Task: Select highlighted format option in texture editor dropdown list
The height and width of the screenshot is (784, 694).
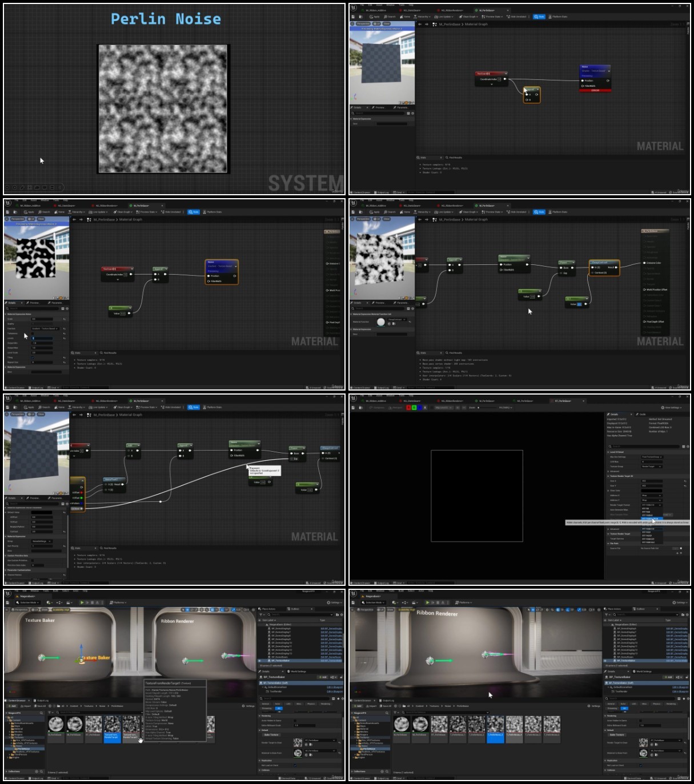Action: tap(652, 518)
